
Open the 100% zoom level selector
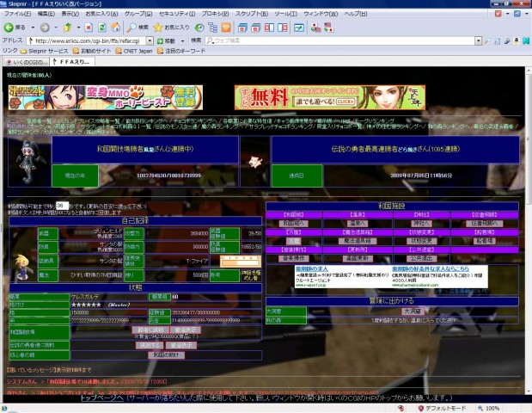(x=489, y=408)
